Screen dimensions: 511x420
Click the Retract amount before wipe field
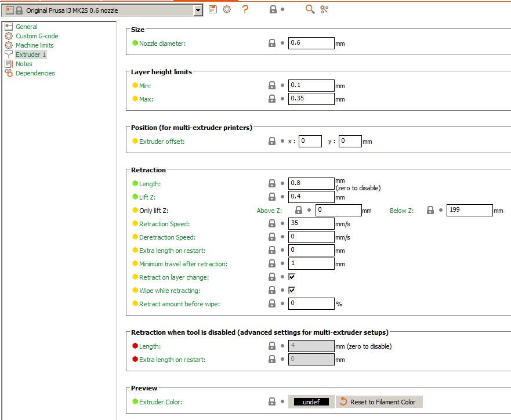coord(311,303)
